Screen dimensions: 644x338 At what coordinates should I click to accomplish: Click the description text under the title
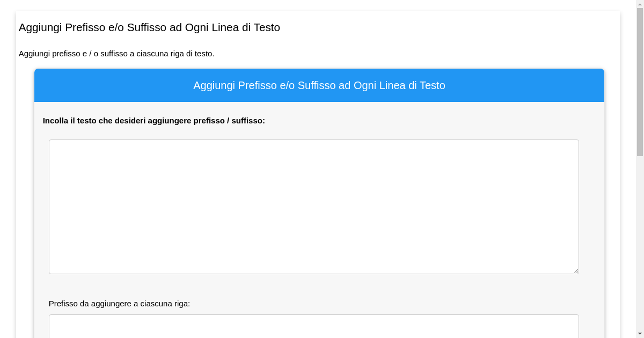[x=116, y=54]
